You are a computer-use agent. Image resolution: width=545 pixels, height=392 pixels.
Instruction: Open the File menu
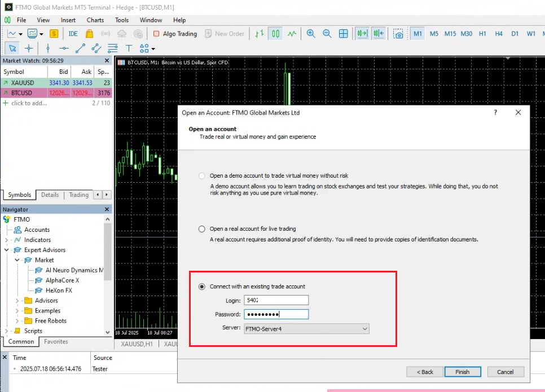point(21,20)
